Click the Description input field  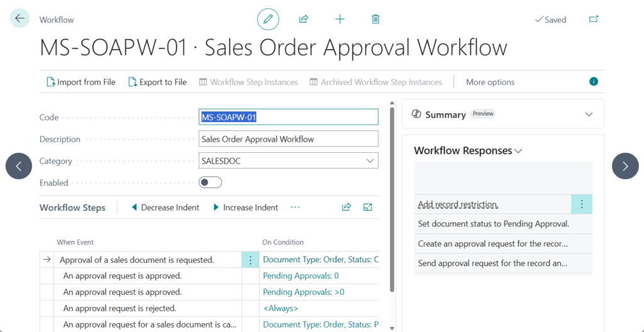coord(288,139)
